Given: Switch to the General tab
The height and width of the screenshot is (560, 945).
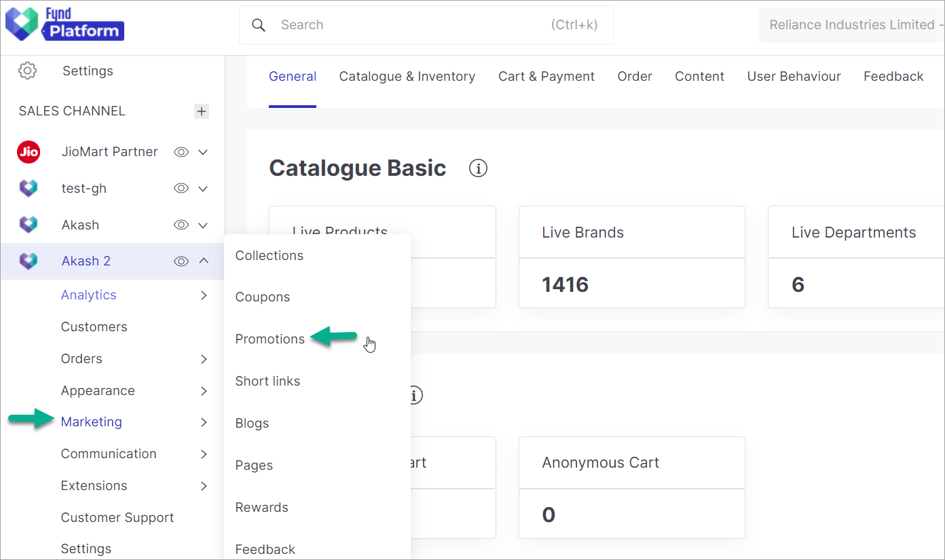Looking at the screenshot, I should tap(293, 77).
